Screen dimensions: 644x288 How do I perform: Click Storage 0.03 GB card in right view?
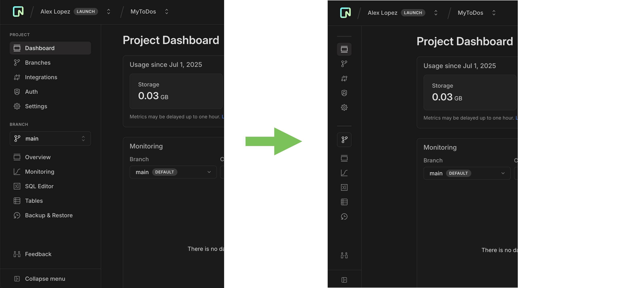point(470,92)
